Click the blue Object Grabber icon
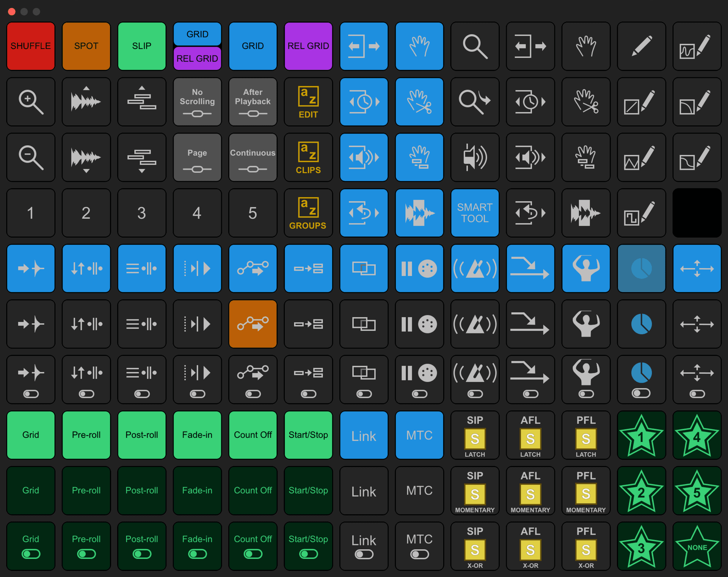 tap(419, 157)
